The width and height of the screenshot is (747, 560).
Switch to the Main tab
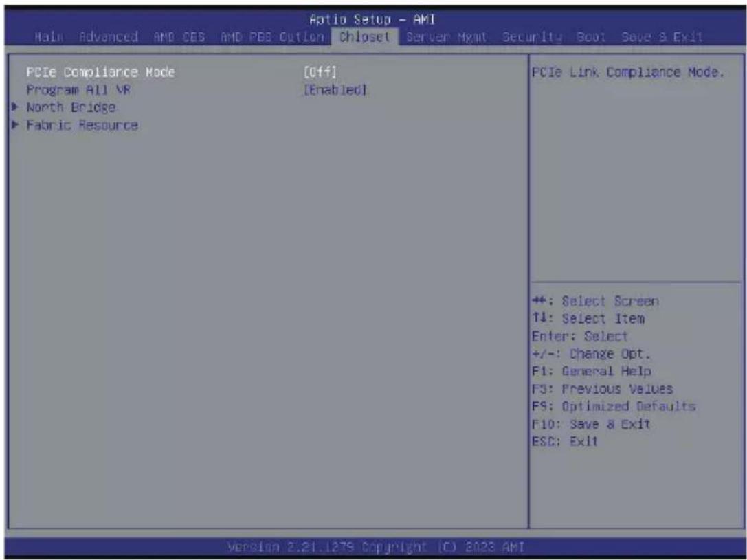(49, 37)
